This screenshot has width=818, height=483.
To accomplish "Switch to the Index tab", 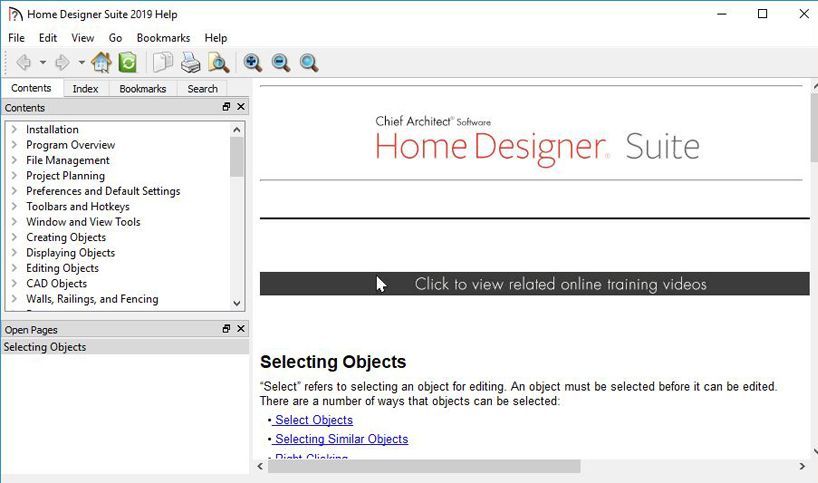I will tap(86, 89).
